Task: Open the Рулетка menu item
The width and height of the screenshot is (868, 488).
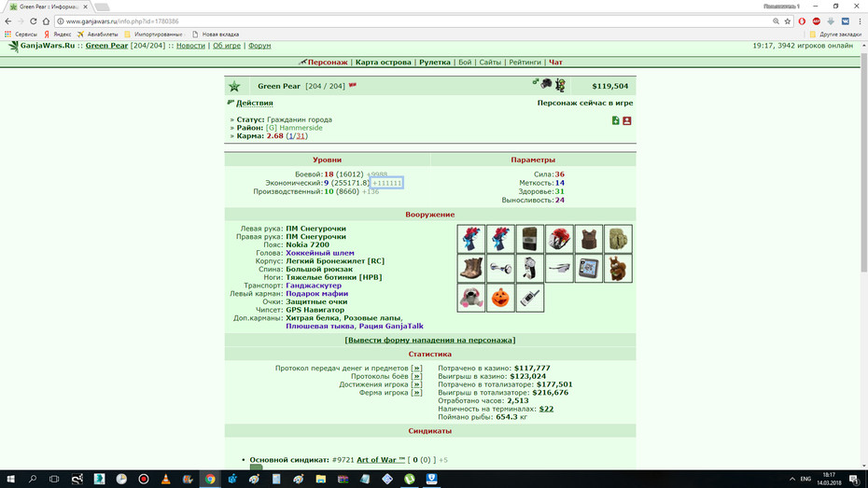Action: [x=435, y=62]
